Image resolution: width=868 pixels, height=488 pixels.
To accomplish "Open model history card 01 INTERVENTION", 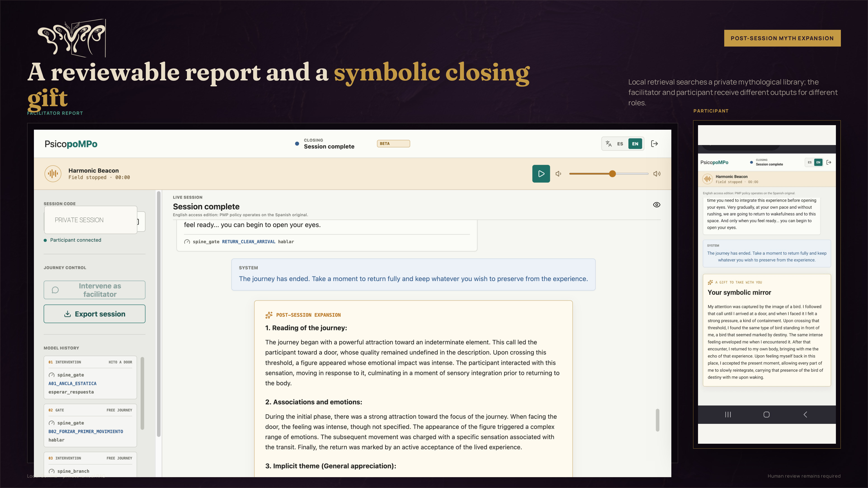I will click(90, 378).
